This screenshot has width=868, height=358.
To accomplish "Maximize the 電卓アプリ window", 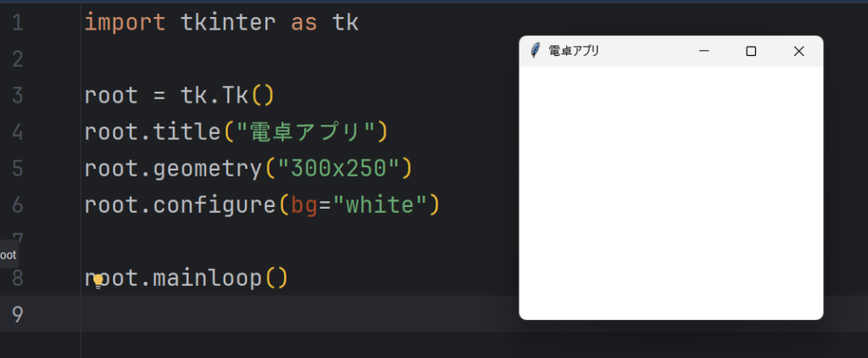I will 751,51.
